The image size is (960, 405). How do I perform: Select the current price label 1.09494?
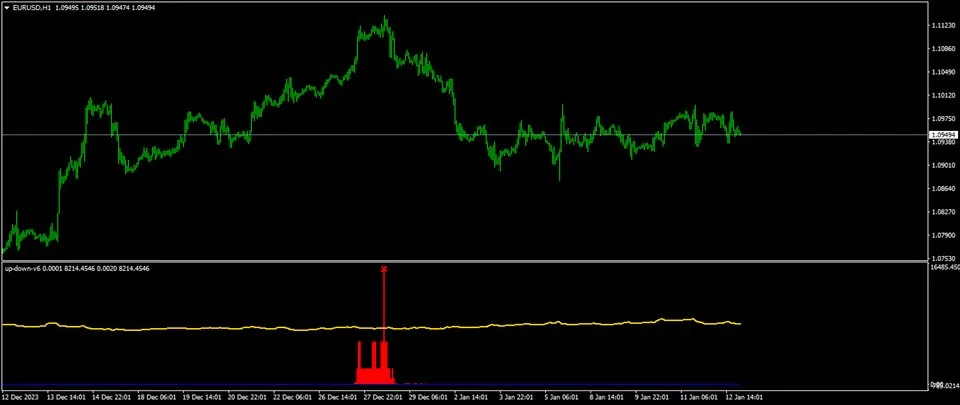[943, 135]
